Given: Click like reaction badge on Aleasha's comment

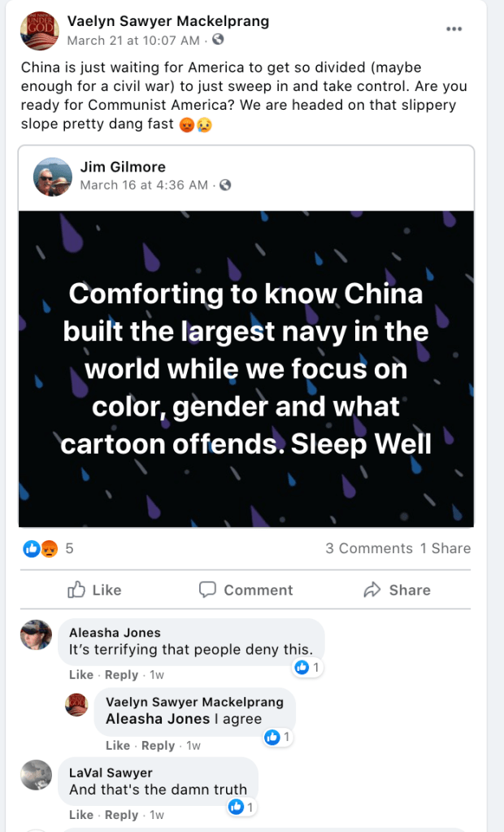Looking at the screenshot, I should coord(308,667).
